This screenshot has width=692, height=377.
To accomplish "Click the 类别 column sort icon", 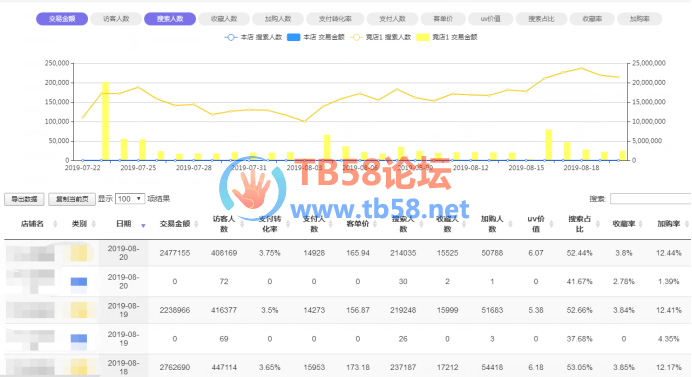I will coord(94,224).
